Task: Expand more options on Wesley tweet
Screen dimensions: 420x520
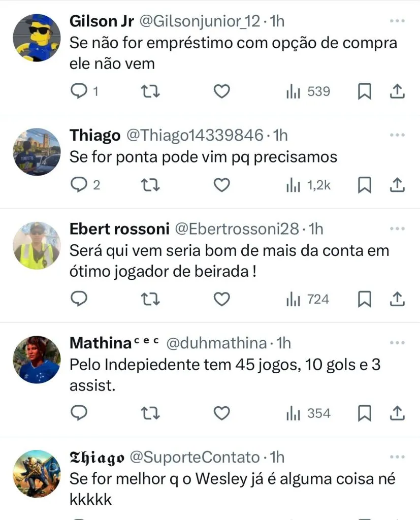Action: pyautogui.click(x=397, y=458)
